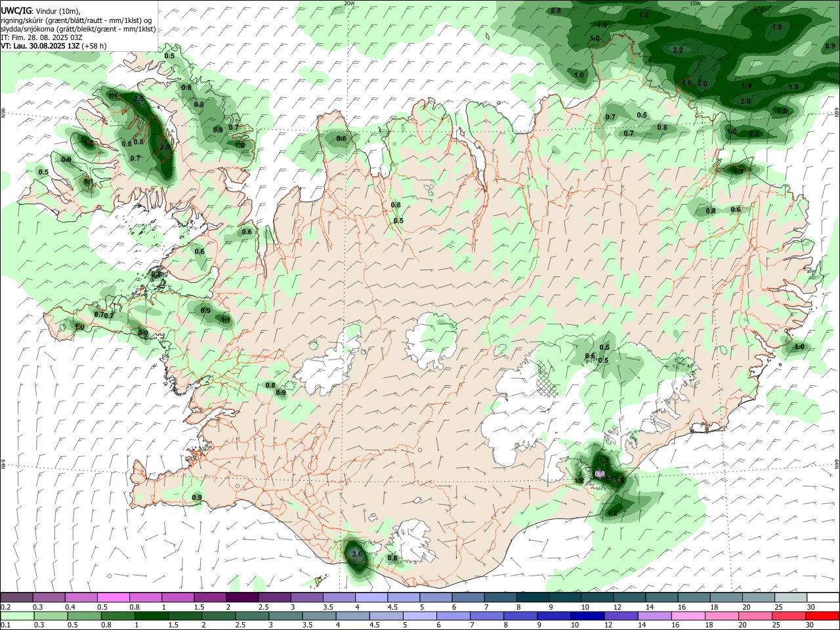Screen dimensions: 840x630
Task: Click the pale green 0.1 rain legend swatch
Action: 16,616
